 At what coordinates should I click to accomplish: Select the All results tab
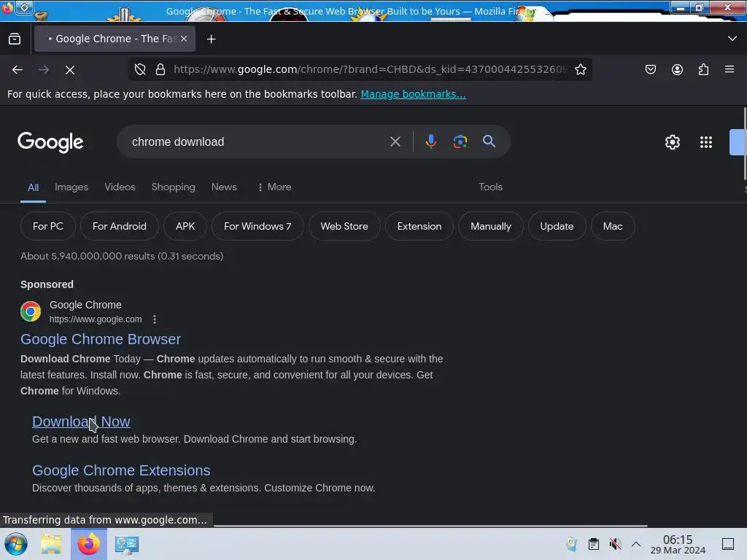[33, 187]
